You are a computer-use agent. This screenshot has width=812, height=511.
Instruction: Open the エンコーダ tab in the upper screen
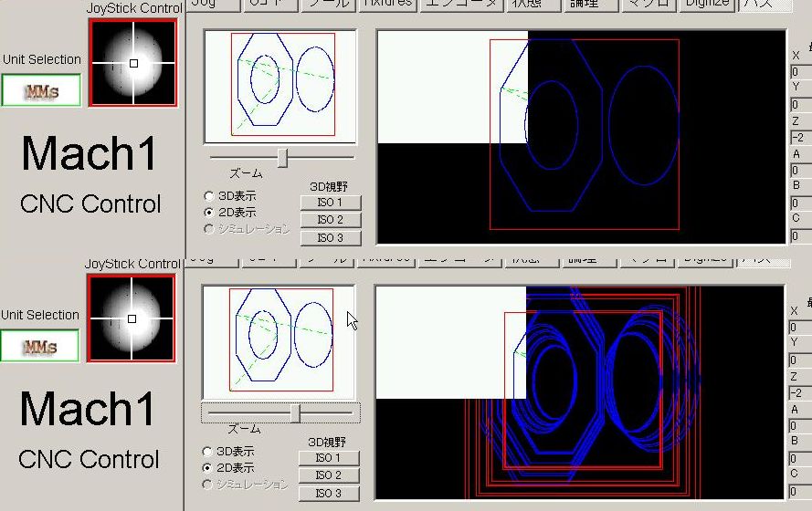462,5
